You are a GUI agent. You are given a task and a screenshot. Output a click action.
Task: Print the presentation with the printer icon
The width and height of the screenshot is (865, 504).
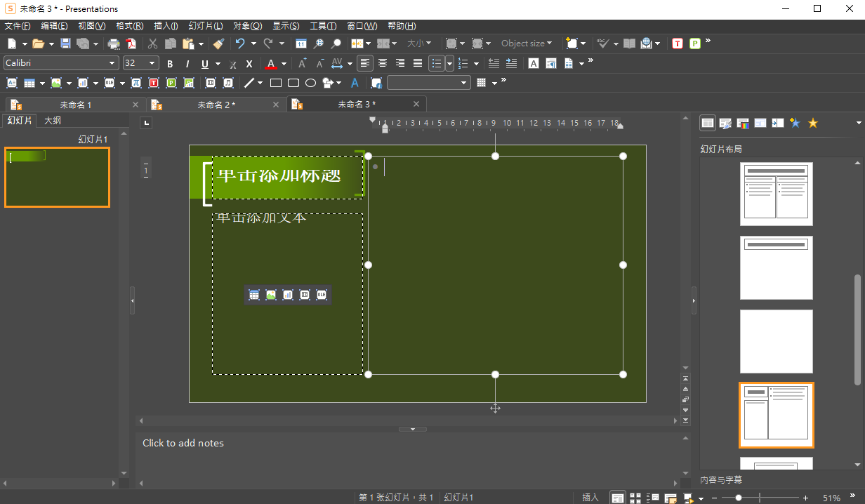point(114,44)
